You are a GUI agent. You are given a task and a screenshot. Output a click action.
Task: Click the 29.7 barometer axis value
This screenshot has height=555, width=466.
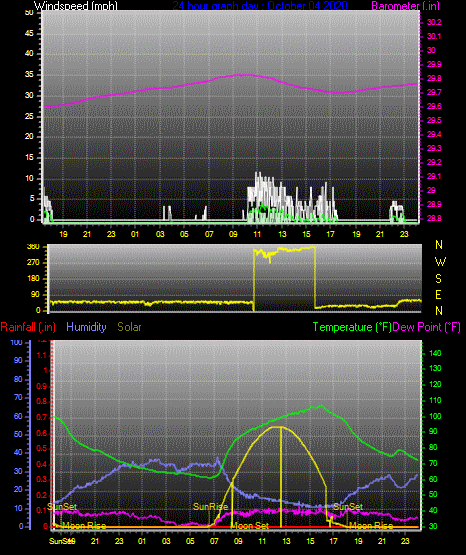coord(434,92)
